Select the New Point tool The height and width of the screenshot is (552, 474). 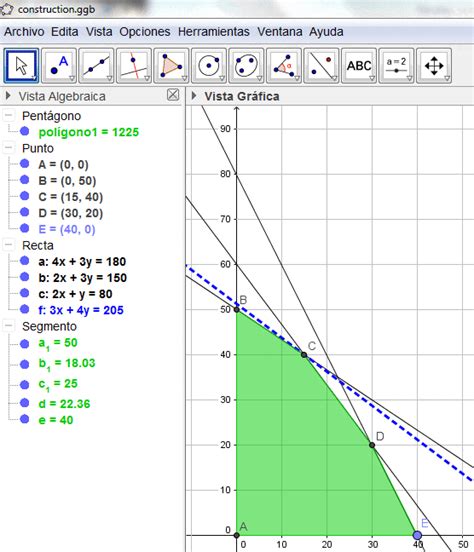click(59, 66)
